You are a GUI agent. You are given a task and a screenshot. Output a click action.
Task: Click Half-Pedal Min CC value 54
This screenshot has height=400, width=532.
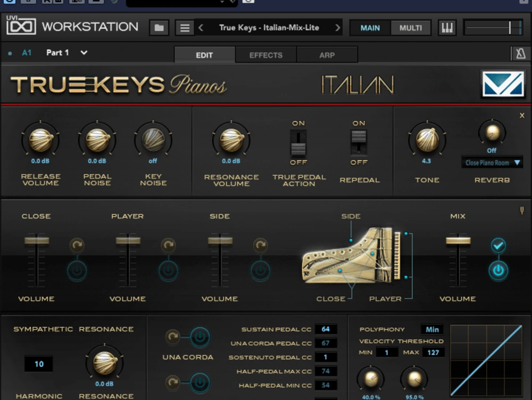pyautogui.click(x=326, y=385)
